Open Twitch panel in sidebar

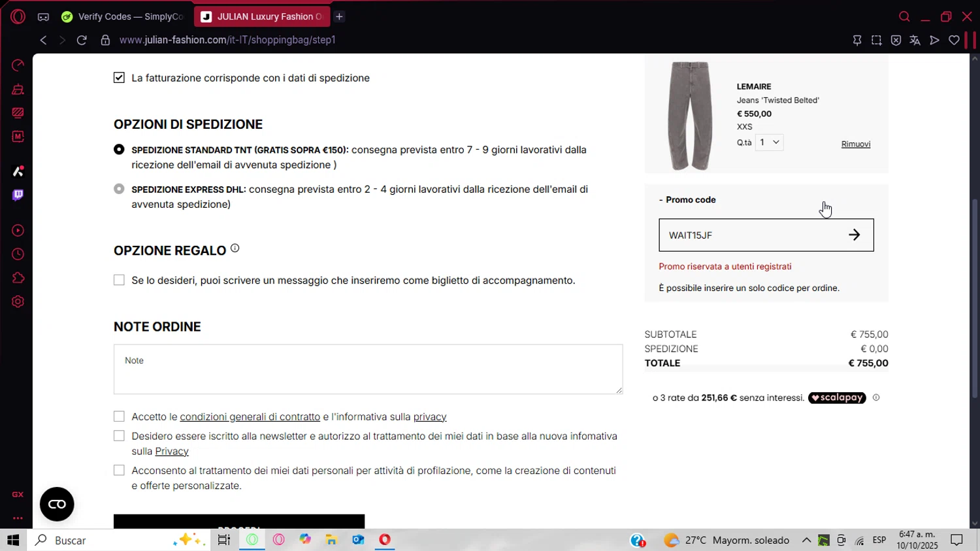tap(18, 195)
